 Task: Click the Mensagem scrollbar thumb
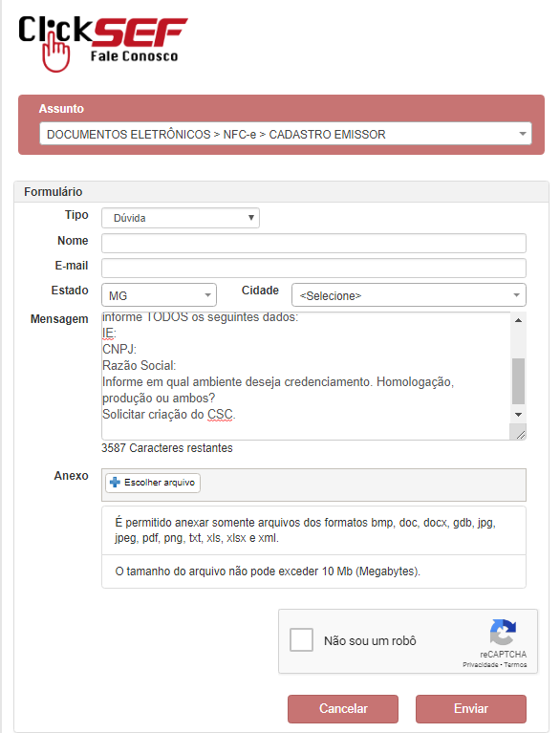518,381
